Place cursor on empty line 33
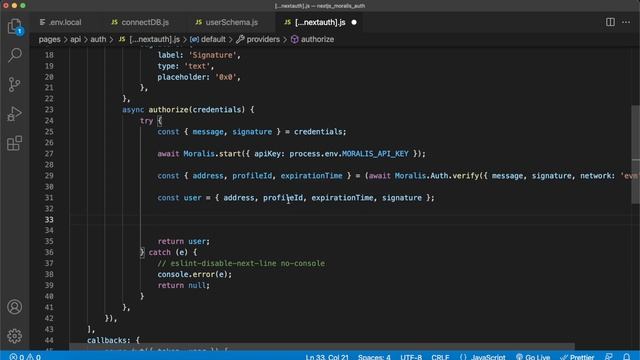The height and width of the screenshot is (360, 640). (351, 220)
